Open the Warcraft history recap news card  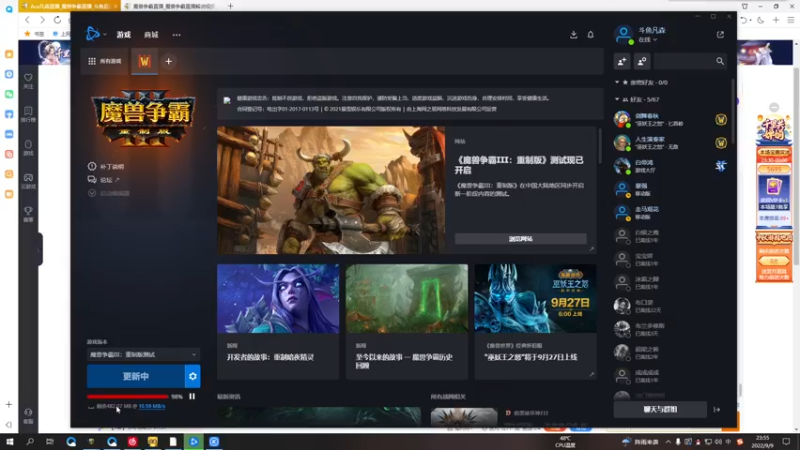pyautogui.click(x=407, y=321)
